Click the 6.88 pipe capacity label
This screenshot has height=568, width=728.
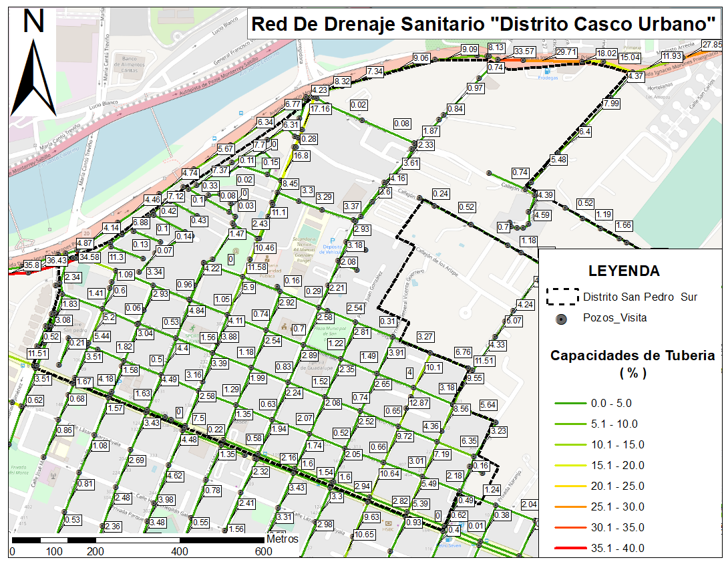pyautogui.click(x=141, y=223)
